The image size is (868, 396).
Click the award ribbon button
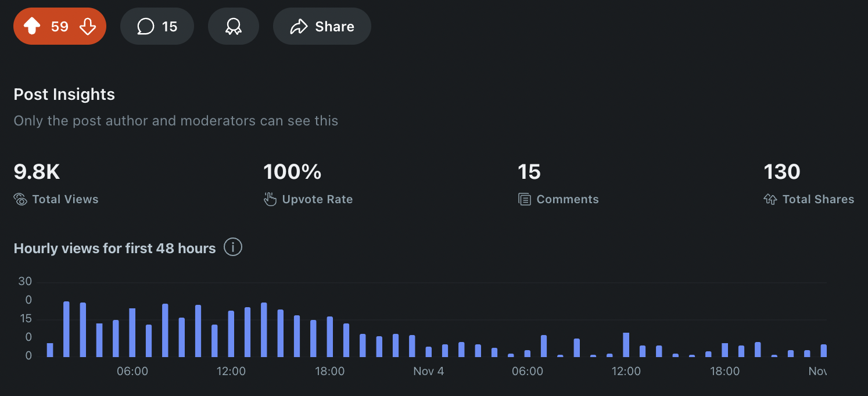pyautogui.click(x=234, y=27)
